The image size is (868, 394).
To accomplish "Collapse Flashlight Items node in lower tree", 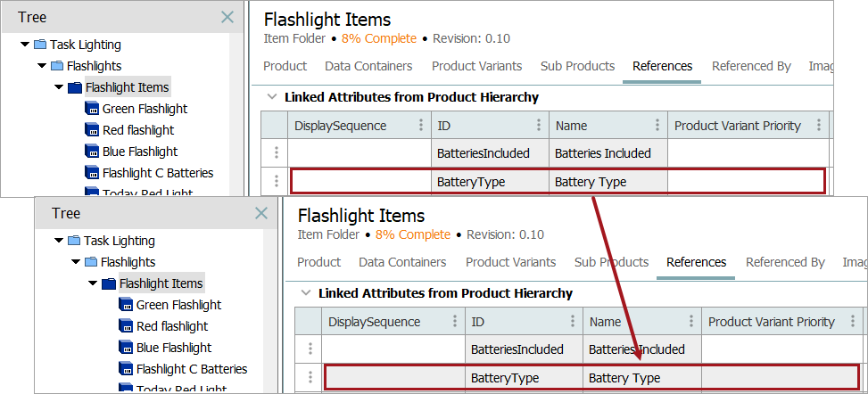I will [92, 283].
